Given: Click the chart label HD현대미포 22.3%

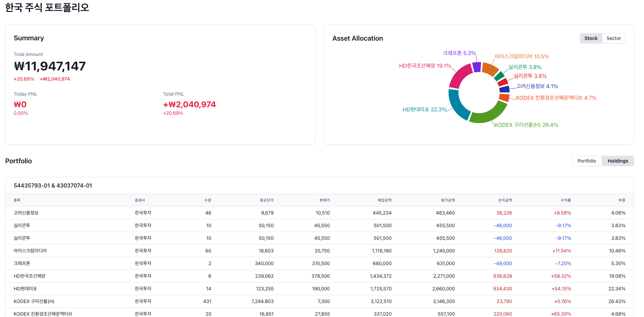Looking at the screenshot, I should pyautogui.click(x=425, y=109).
